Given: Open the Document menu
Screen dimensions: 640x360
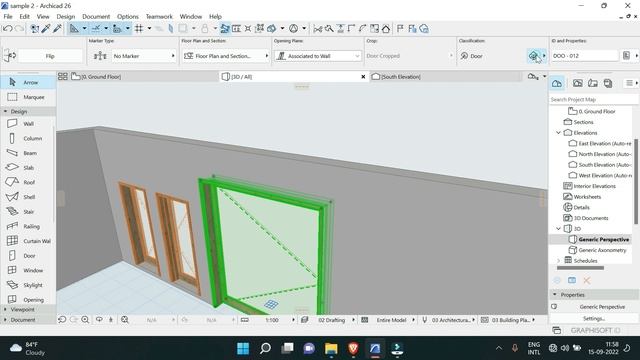Looking at the screenshot, I should pyautogui.click(x=96, y=16).
